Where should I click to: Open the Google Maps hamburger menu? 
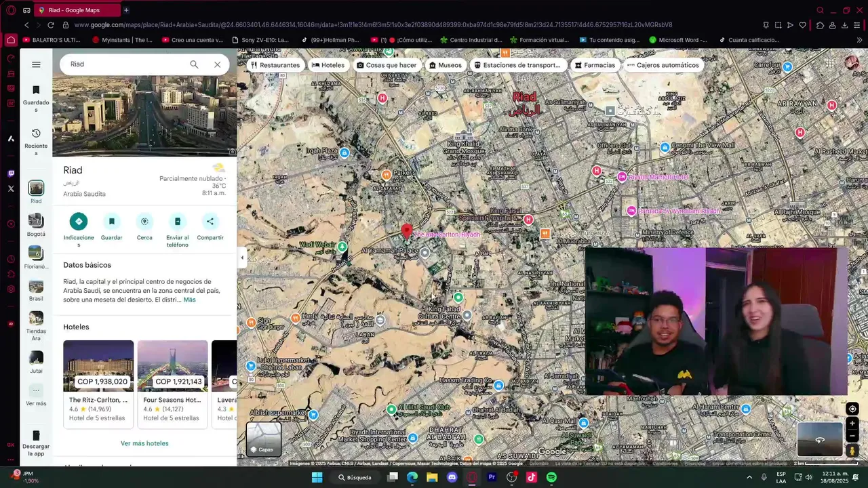click(36, 64)
